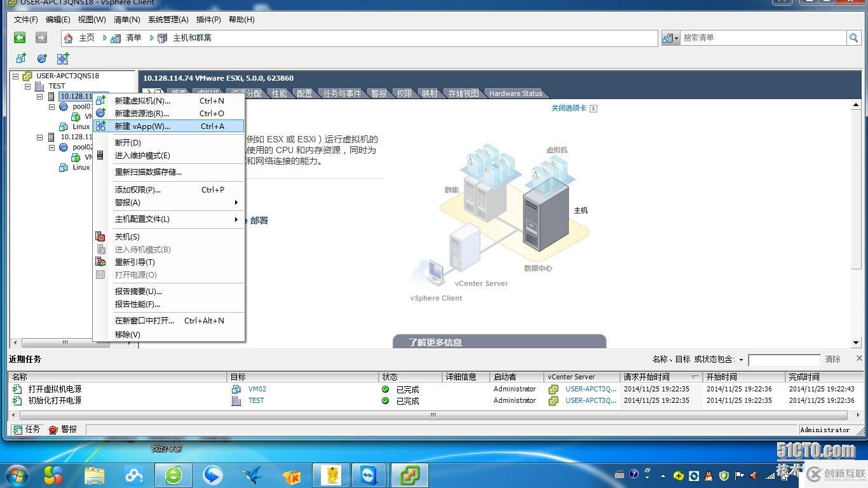Choose 进入维护模式(E) from the context menu
This screenshot has height=488, width=868.
(x=168, y=156)
